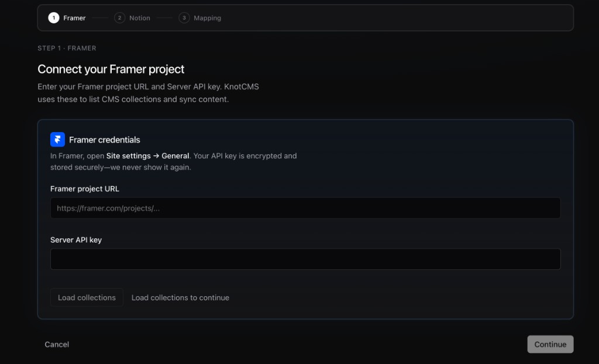Click the Load collections button
This screenshot has height=364, width=599.
click(x=87, y=297)
